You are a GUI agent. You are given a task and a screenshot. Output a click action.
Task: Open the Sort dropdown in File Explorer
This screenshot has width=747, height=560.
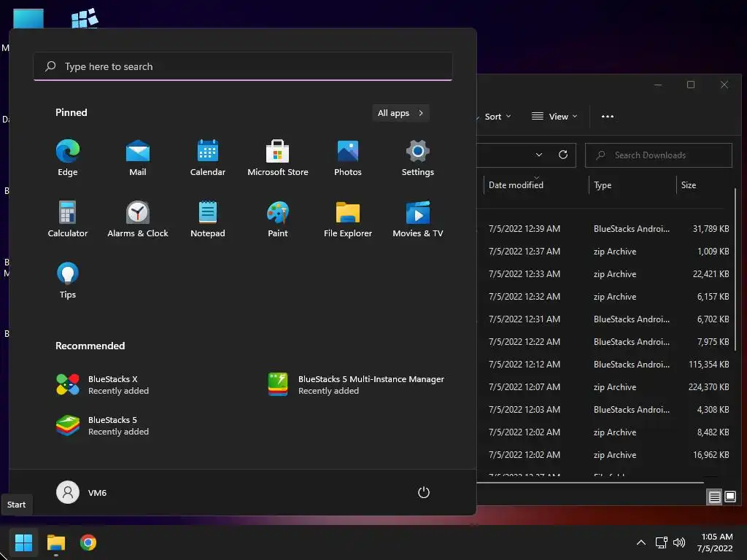point(498,117)
